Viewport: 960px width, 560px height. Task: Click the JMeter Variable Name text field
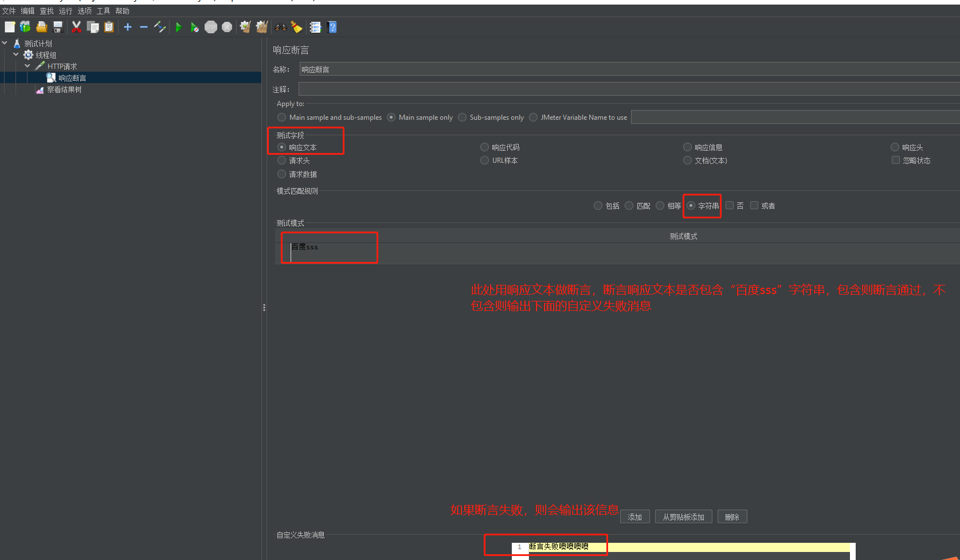point(796,117)
